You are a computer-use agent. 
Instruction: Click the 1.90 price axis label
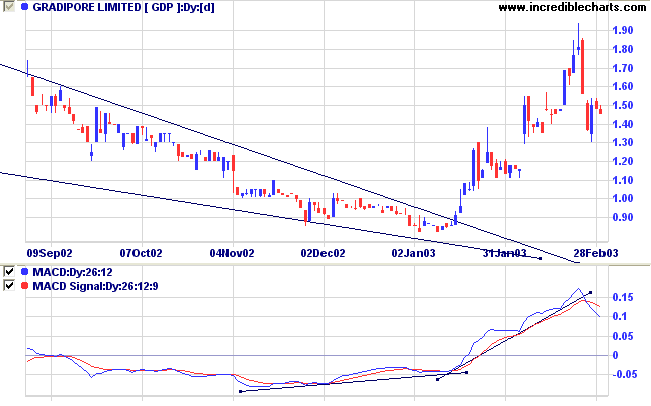[623, 30]
